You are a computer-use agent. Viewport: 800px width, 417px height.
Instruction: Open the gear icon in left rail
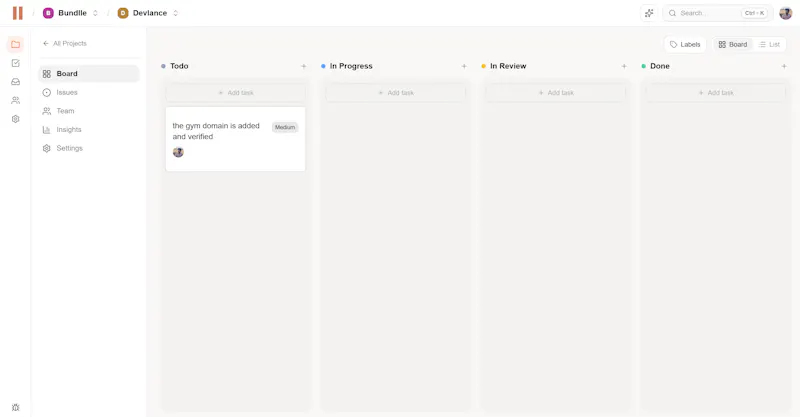pyautogui.click(x=15, y=119)
